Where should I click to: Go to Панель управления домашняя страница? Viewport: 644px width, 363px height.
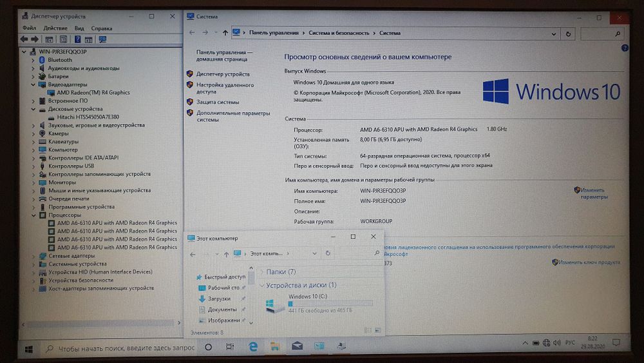224,55
